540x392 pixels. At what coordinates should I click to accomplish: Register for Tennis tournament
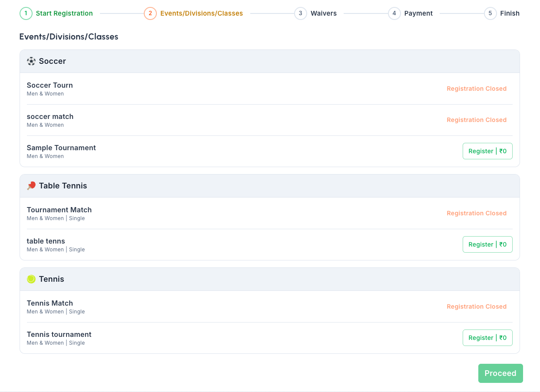(487, 338)
